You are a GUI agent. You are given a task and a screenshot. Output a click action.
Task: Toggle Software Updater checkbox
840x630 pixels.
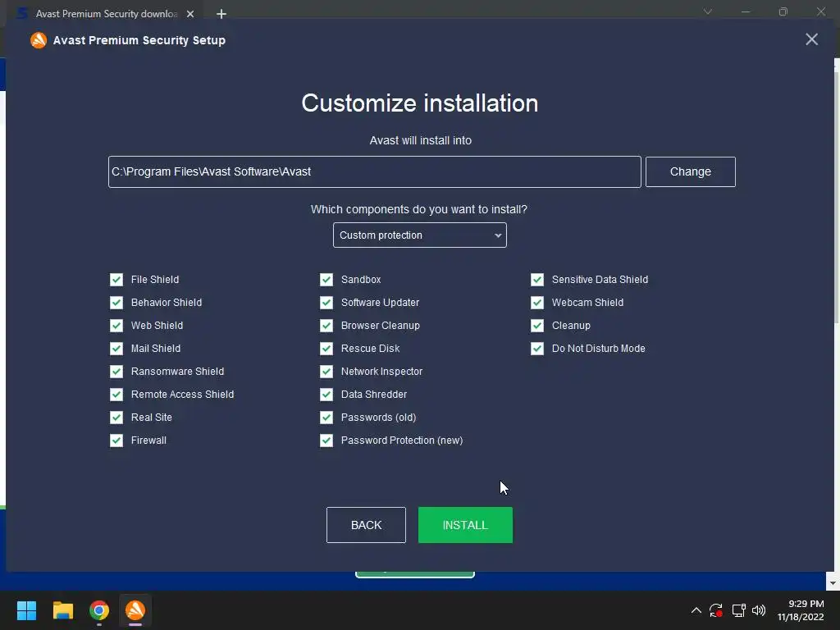pyautogui.click(x=326, y=303)
